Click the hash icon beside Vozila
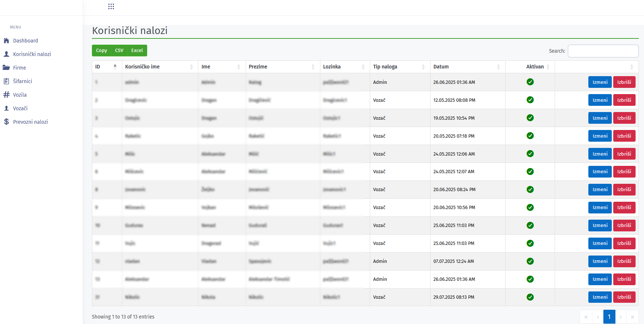 pos(6,95)
